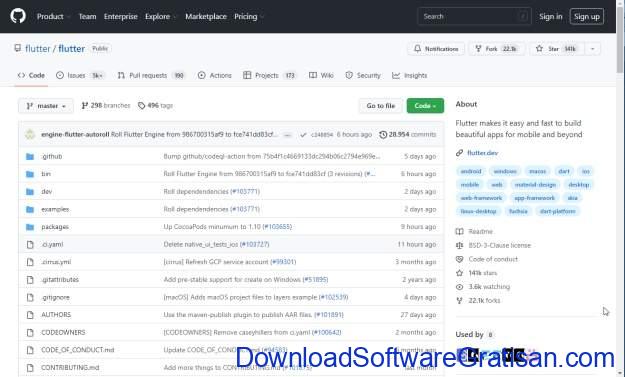This screenshot has height=377, width=625.
Task: Click the Marketplace menu item
Action: pyautogui.click(x=206, y=16)
